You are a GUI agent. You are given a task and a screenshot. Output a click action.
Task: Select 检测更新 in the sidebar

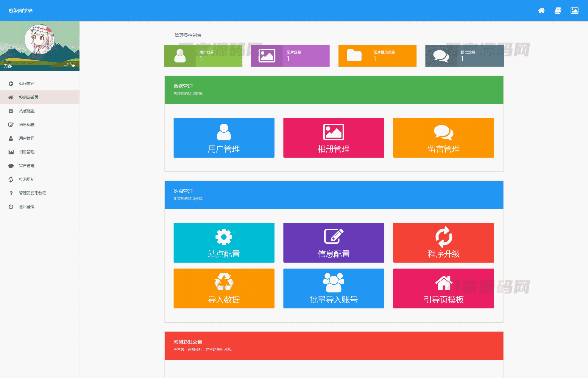click(x=27, y=179)
